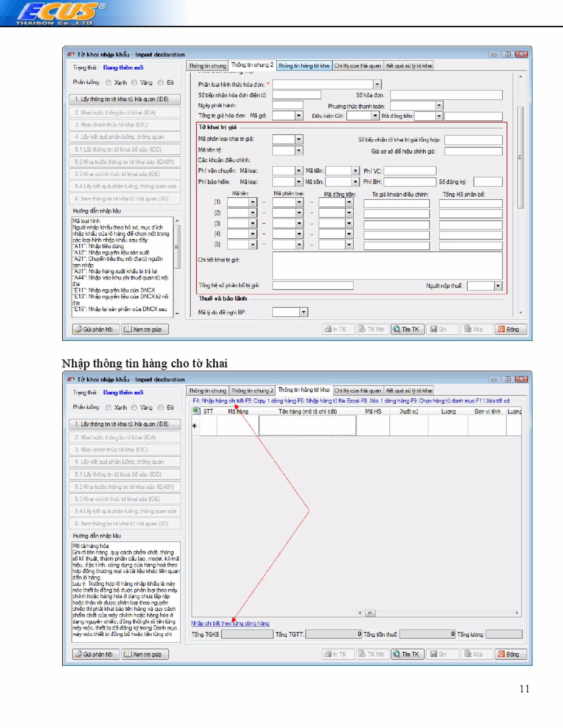Open Kết quả xử lý tờ khai tab (lower)
Screen dimensions: 563x728
point(409,390)
